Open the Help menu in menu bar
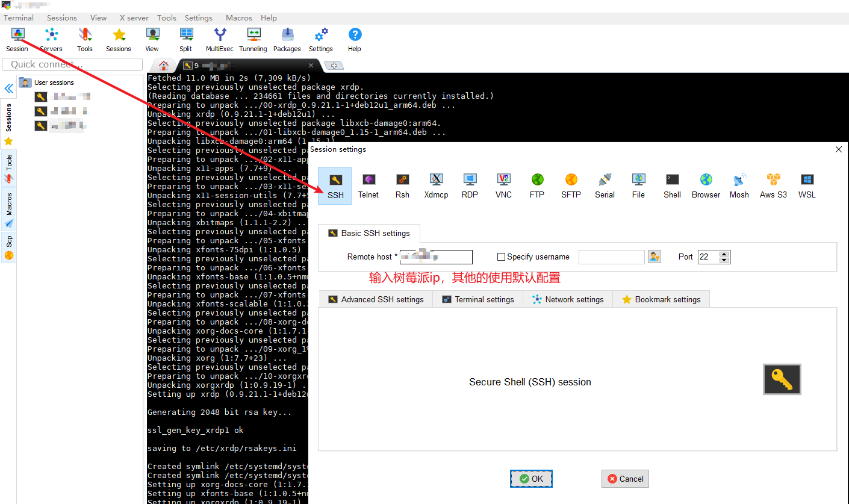Viewport: 849px width, 504px height. 269,18
